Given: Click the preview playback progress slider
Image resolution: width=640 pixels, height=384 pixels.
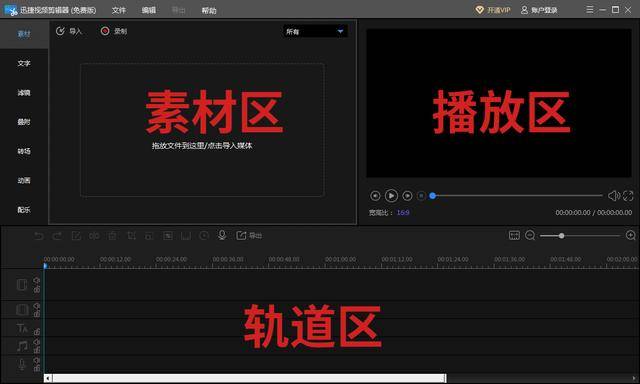Looking at the screenshot, I should [516, 196].
